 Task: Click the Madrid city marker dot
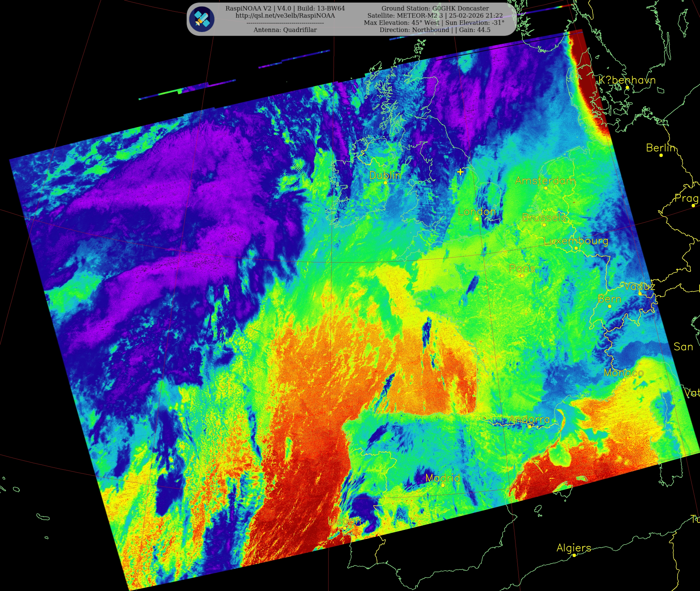point(443,485)
